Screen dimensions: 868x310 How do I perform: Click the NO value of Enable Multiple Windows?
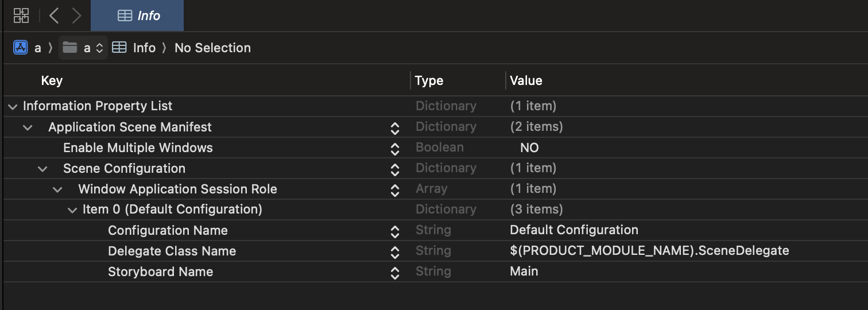[x=529, y=148]
